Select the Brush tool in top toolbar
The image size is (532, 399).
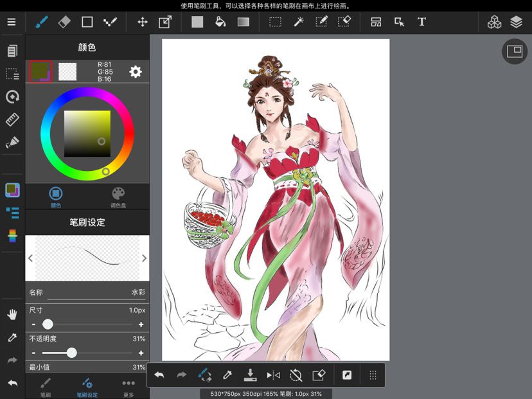coord(41,22)
